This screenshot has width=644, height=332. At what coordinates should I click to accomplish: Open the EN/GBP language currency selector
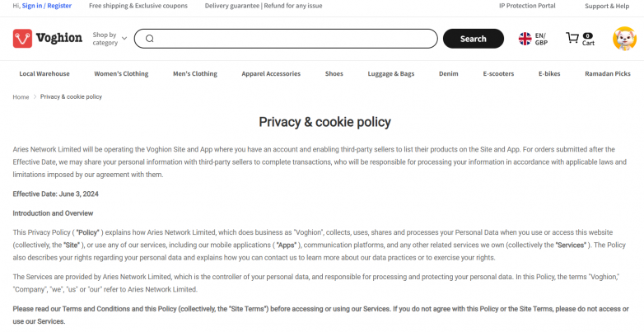point(533,39)
